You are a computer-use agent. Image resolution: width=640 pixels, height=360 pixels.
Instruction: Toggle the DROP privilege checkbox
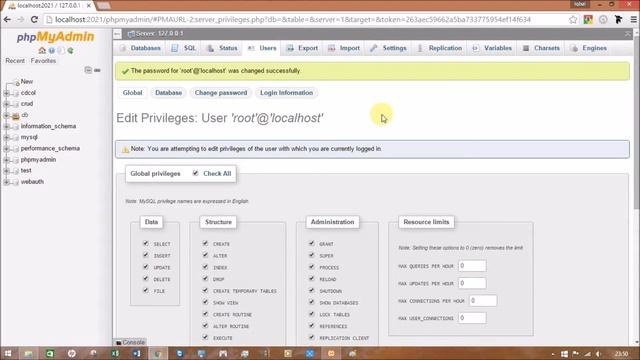tap(205, 279)
